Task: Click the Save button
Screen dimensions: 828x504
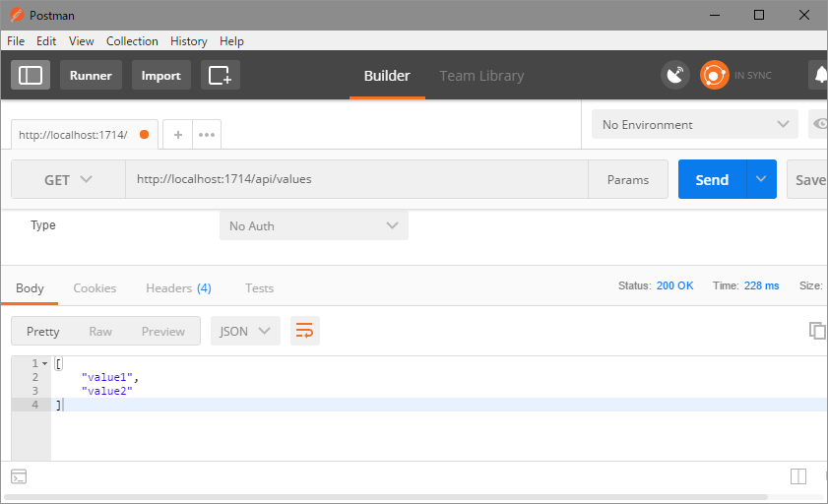Action: coord(808,179)
